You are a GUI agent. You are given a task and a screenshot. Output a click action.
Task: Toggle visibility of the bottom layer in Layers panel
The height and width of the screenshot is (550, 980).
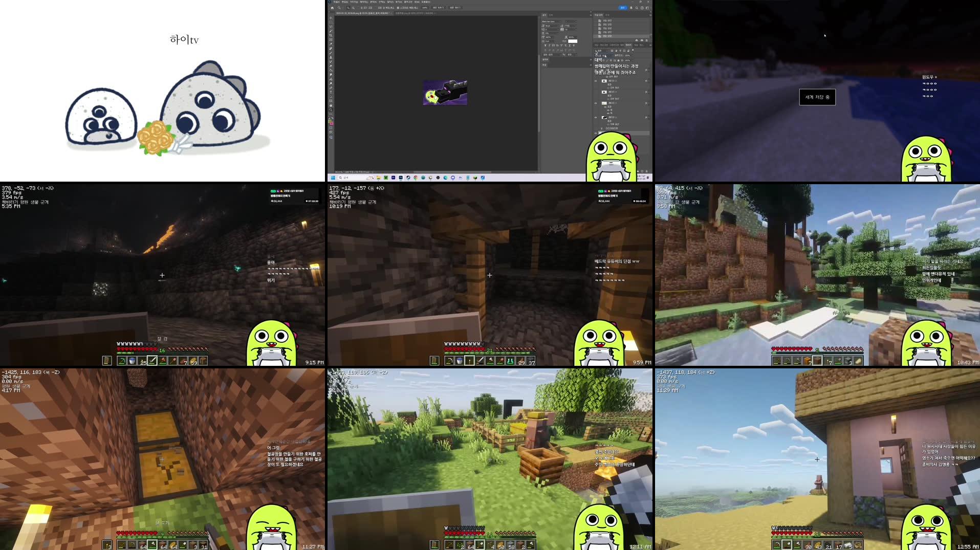tap(595, 133)
